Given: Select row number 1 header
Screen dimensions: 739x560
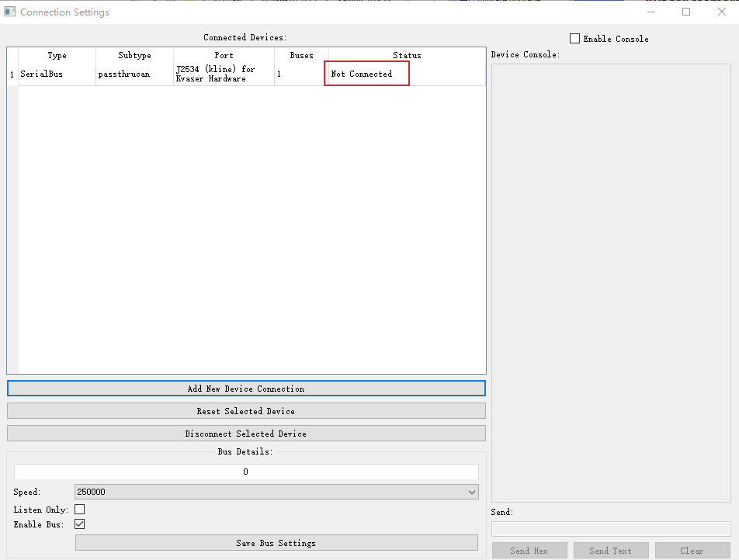Looking at the screenshot, I should tap(12, 74).
